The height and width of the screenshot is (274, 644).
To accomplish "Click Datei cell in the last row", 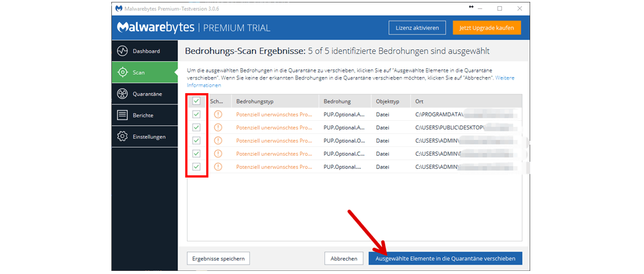I will tap(383, 167).
